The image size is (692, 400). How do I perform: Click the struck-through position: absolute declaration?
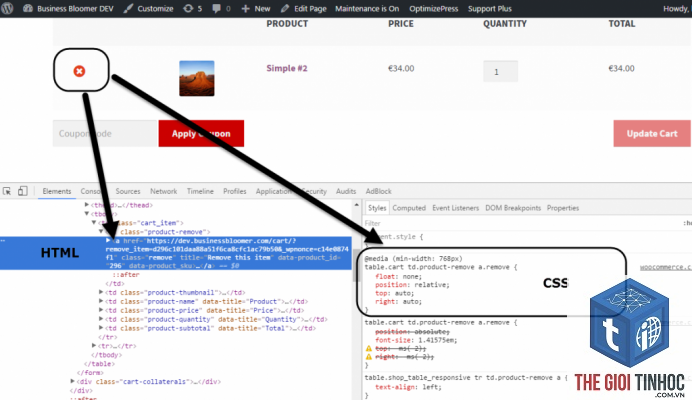412,332
